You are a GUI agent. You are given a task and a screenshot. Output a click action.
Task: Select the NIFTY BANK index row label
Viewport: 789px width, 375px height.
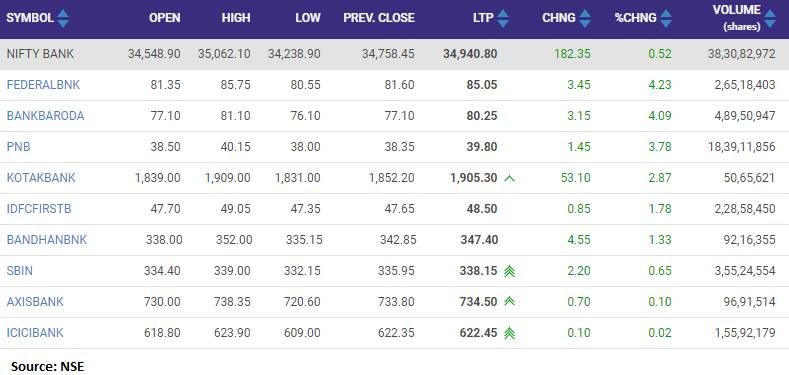(40, 54)
